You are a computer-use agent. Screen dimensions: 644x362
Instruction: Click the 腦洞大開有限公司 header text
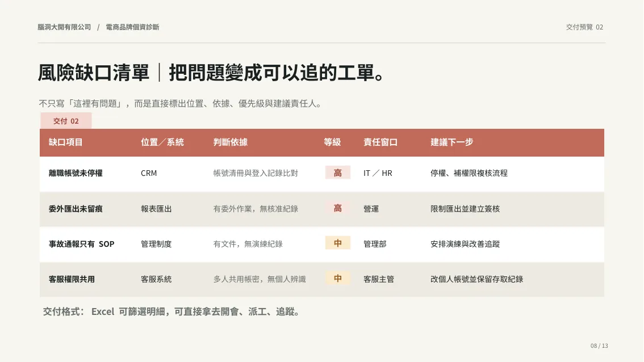pyautogui.click(x=64, y=27)
